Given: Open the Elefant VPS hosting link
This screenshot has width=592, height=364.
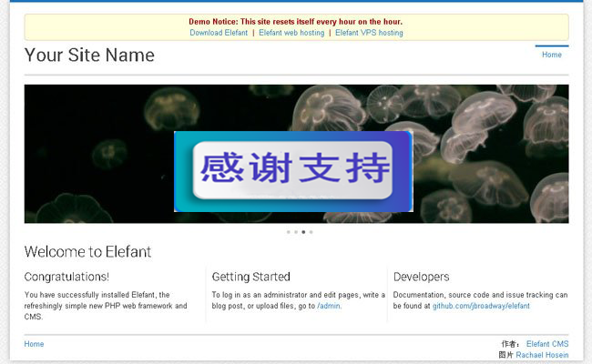Looking at the screenshot, I should coord(369,33).
